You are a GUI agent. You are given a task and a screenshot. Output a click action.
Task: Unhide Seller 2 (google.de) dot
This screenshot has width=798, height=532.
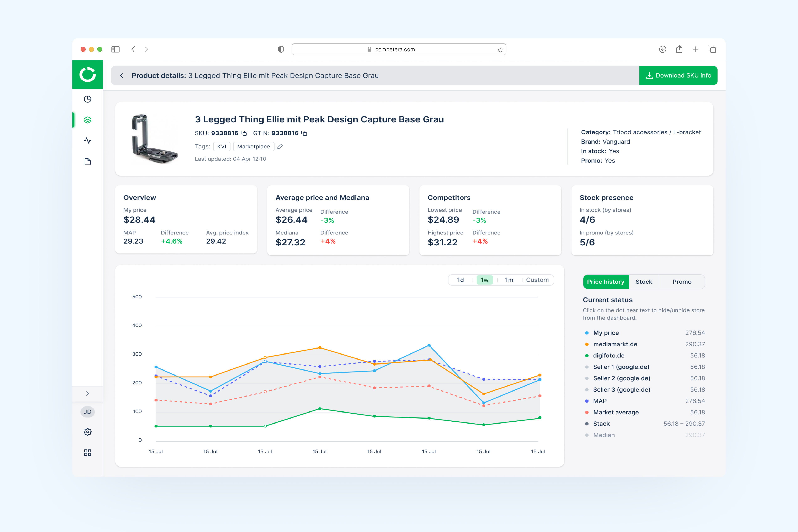click(x=587, y=378)
